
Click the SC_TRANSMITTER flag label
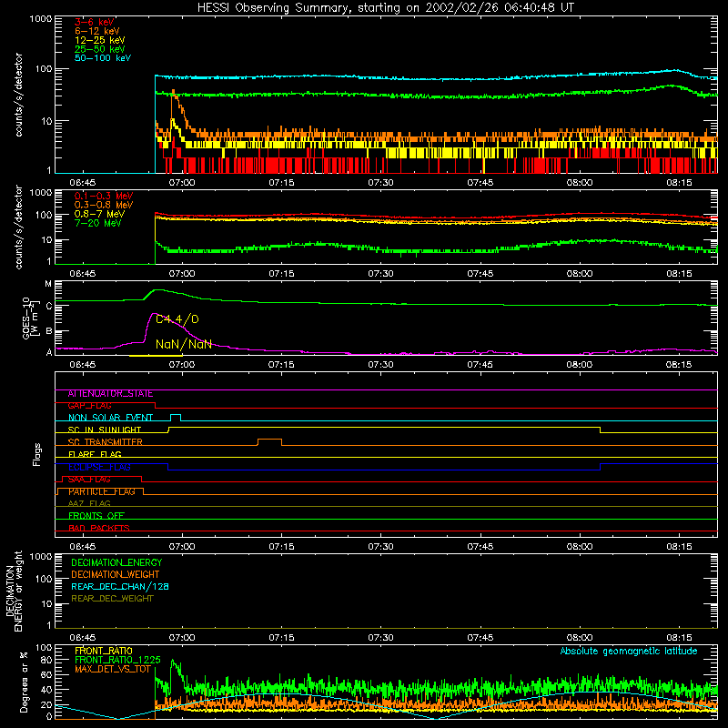[105, 442]
